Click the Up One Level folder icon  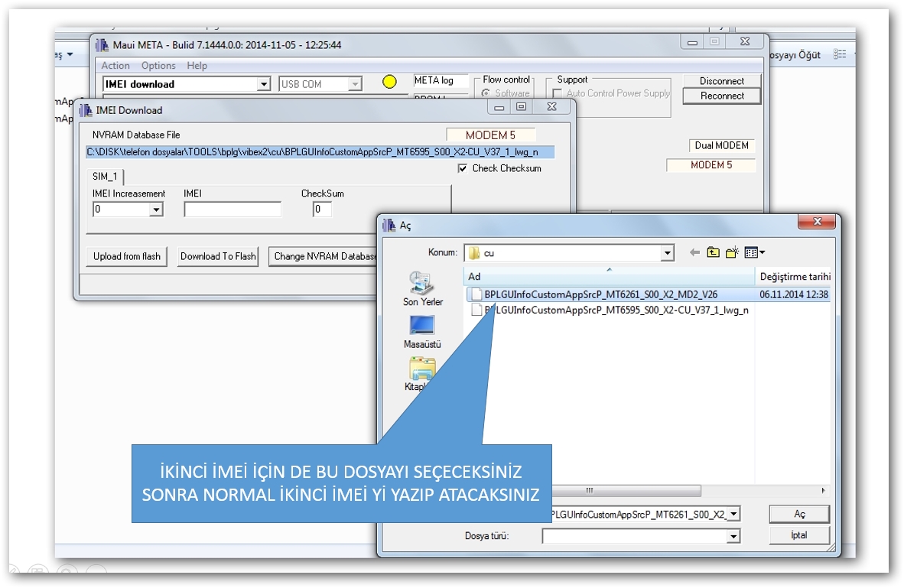click(x=713, y=252)
